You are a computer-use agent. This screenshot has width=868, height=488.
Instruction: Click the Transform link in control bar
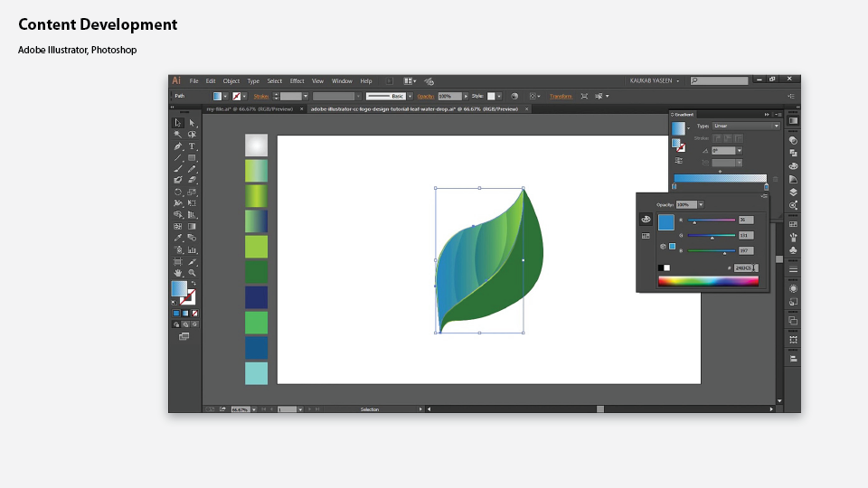coord(561,96)
